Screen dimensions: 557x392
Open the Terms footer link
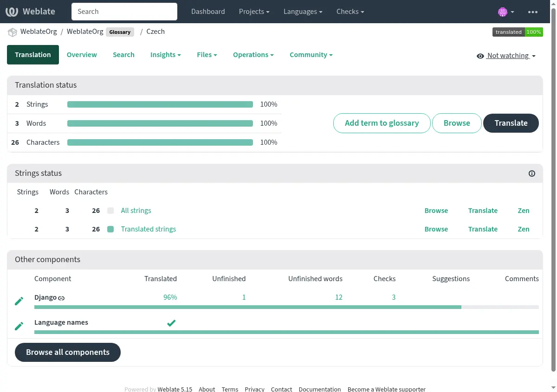click(x=230, y=389)
